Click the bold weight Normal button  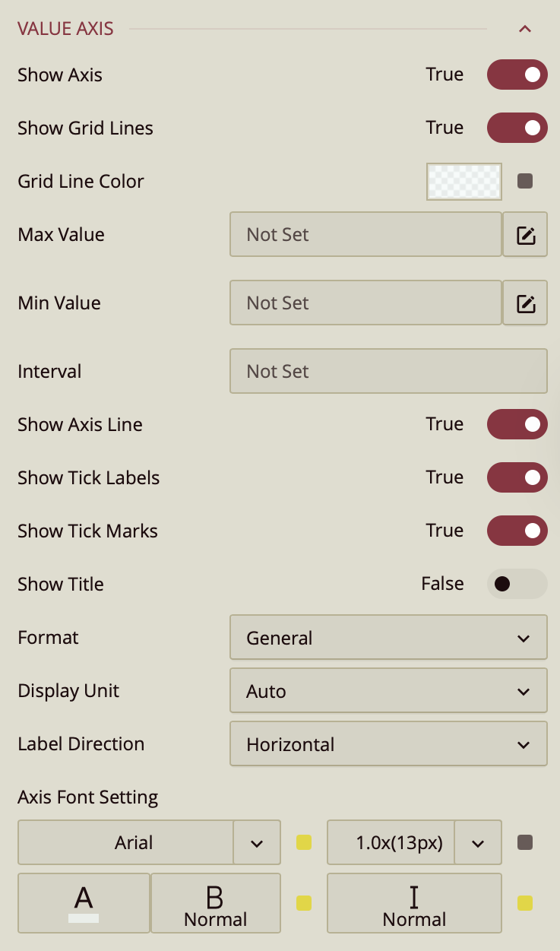click(x=216, y=903)
